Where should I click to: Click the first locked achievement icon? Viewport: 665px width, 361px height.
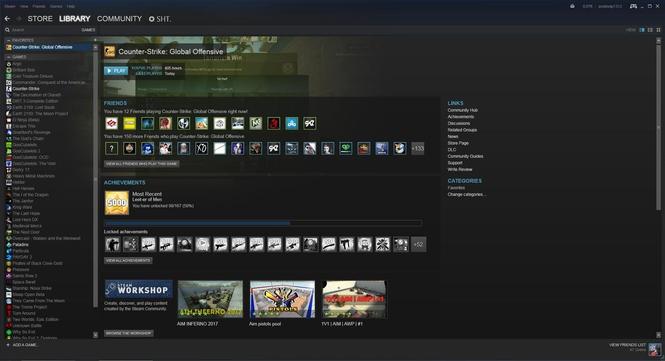(x=112, y=244)
